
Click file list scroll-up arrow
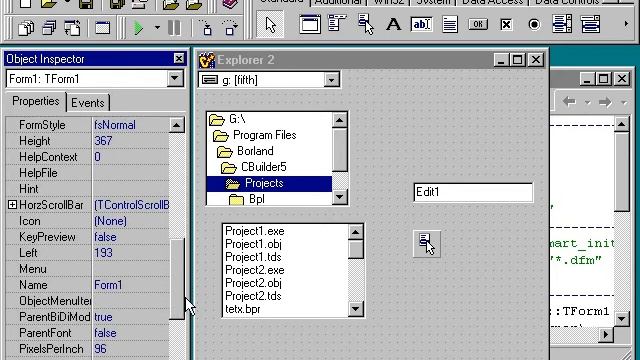point(356,232)
